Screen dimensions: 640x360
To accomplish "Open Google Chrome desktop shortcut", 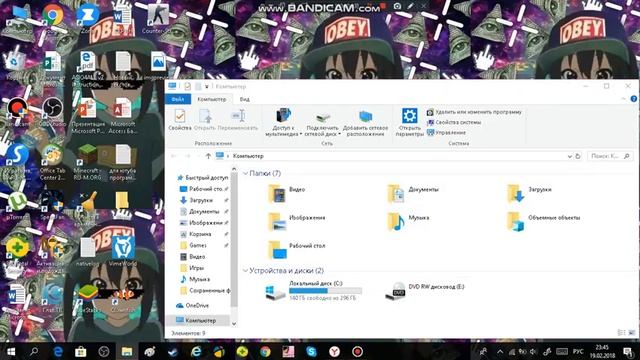I will pos(53,18).
